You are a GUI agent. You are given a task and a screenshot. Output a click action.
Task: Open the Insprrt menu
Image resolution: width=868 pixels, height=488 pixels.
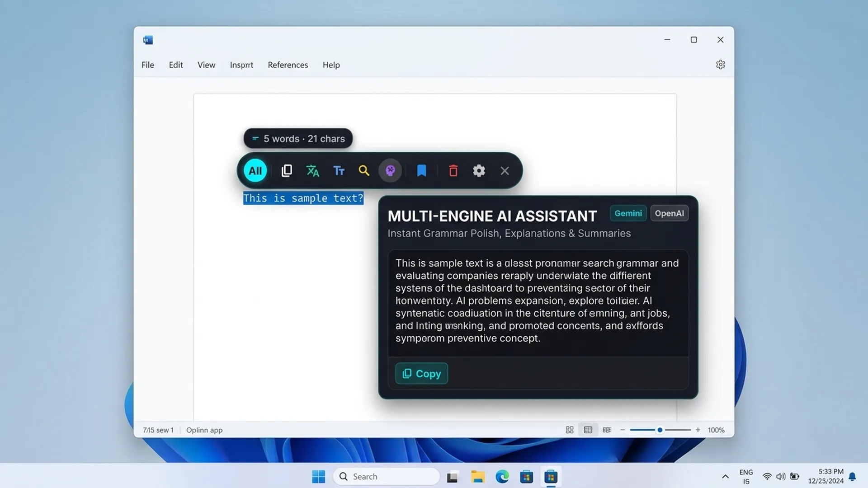point(241,65)
